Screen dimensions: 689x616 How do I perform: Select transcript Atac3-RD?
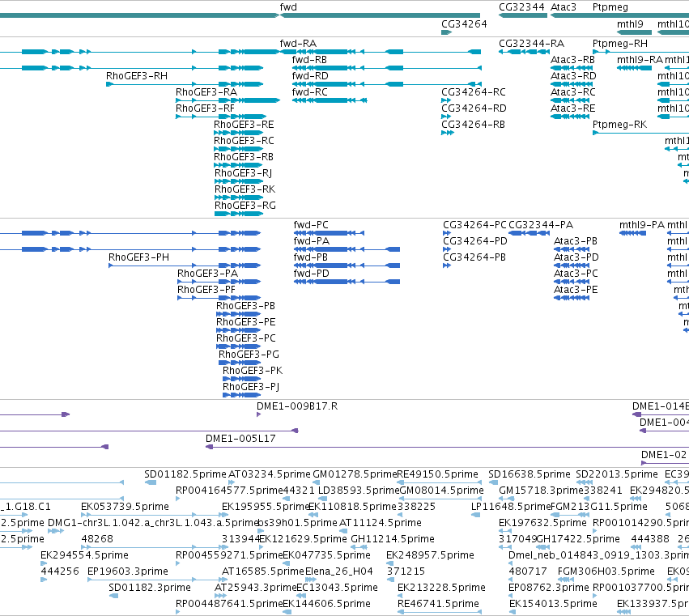572,84
